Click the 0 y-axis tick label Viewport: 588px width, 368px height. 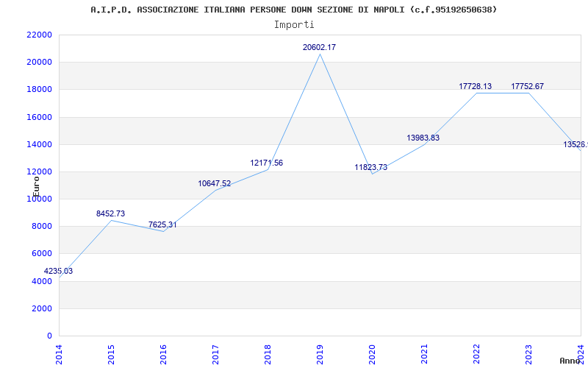pyautogui.click(x=49, y=336)
